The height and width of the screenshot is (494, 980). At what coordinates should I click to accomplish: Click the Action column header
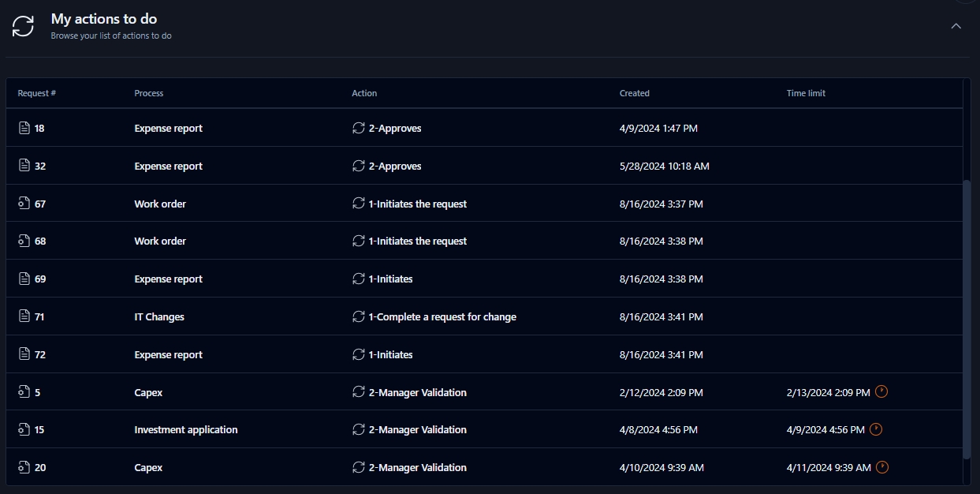[364, 93]
